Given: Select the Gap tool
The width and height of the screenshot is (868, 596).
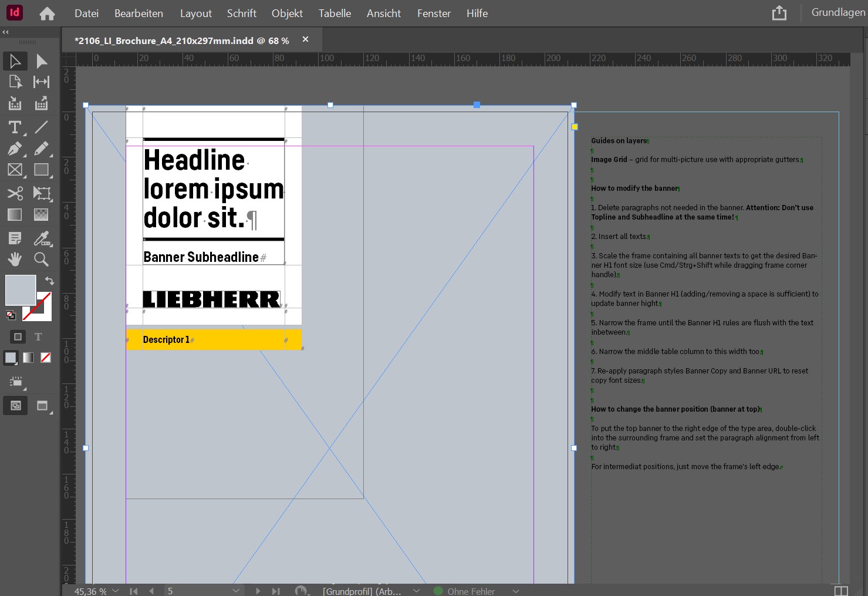Looking at the screenshot, I should (41, 82).
